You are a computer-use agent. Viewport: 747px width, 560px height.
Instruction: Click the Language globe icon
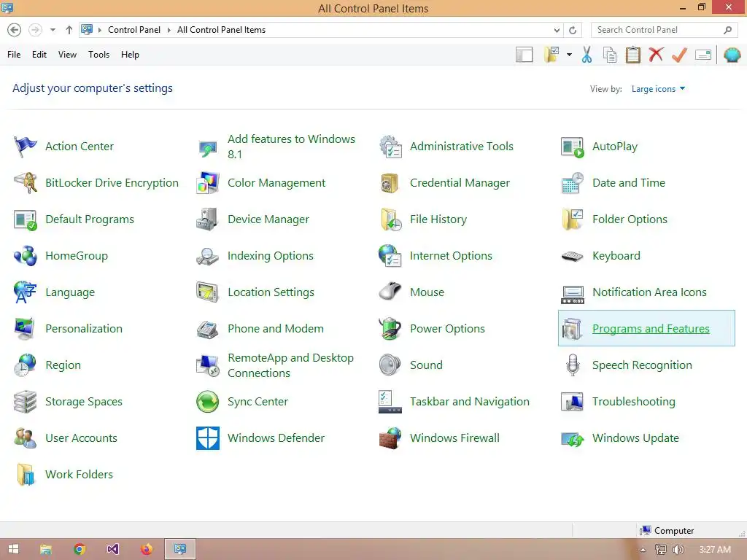point(26,292)
